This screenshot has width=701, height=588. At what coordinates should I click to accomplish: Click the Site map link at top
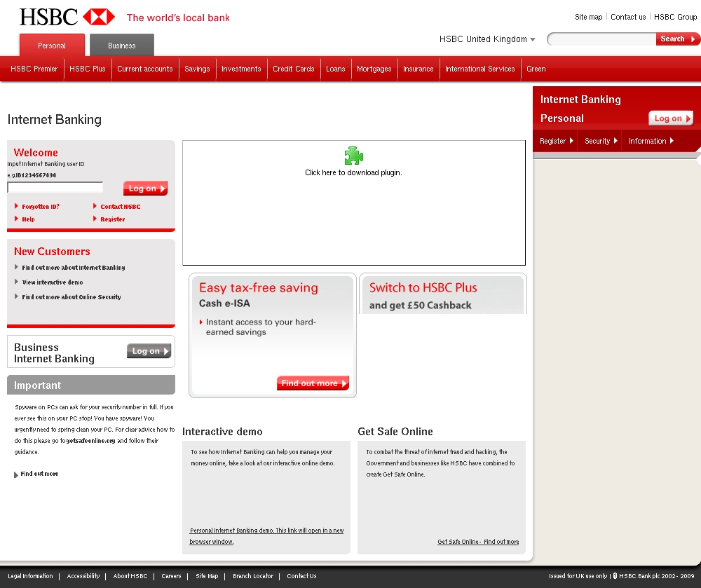589,17
